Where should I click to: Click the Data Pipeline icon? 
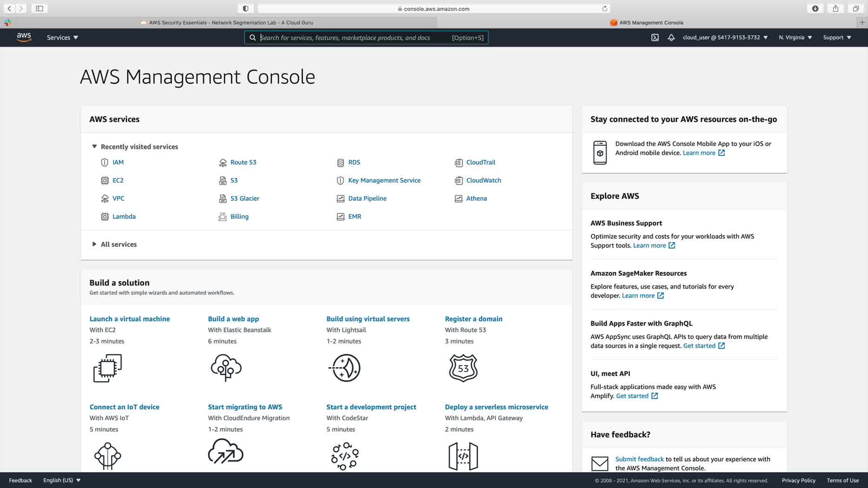click(341, 198)
